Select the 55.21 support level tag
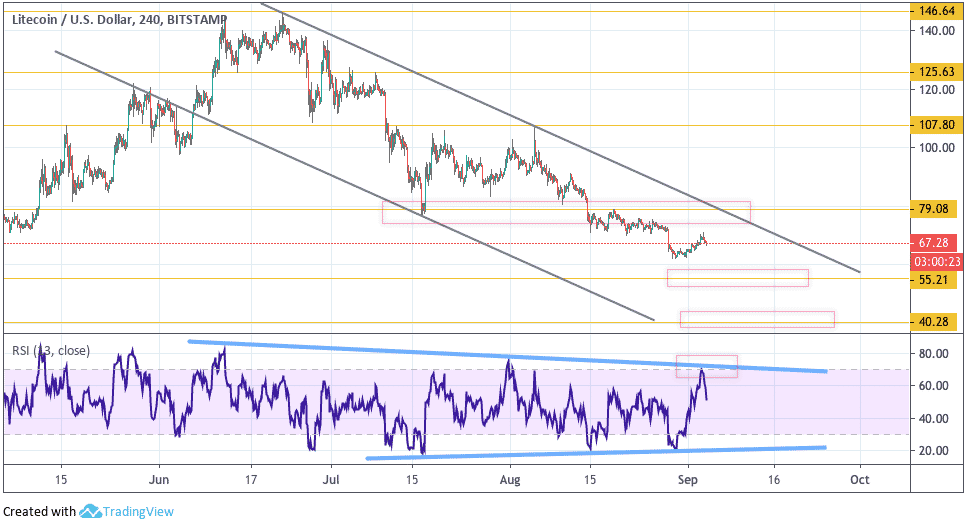This screenshot has height=529, width=966. tap(933, 280)
